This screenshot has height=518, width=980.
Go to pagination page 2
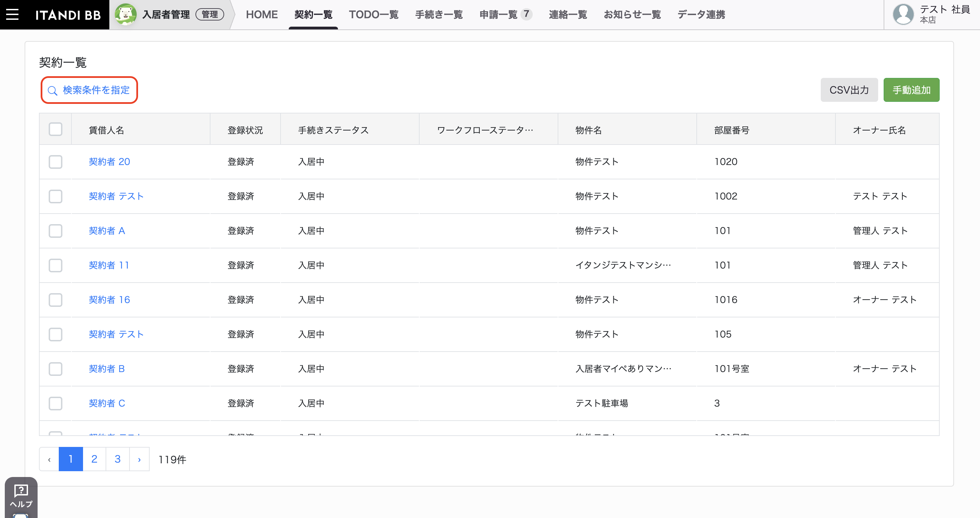pyautogui.click(x=94, y=460)
